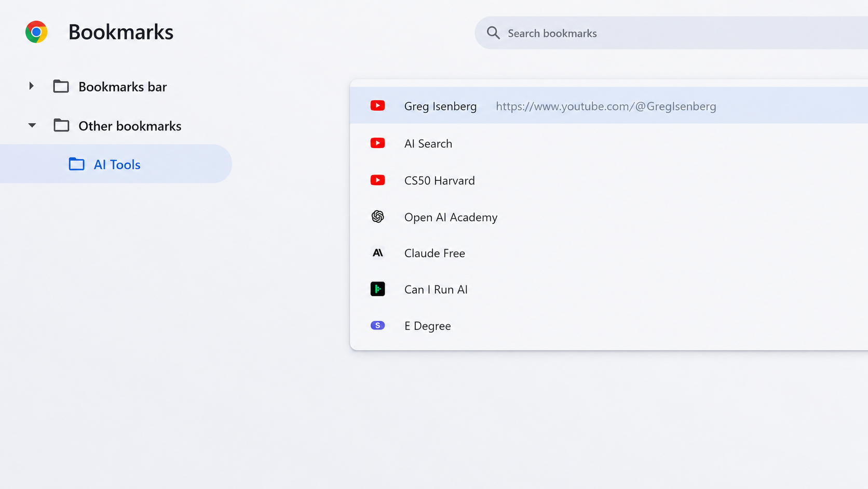The height and width of the screenshot is (489, 868).
Task: Open the Greg Isenberg YouTube URL
Action: coord(606,106)
